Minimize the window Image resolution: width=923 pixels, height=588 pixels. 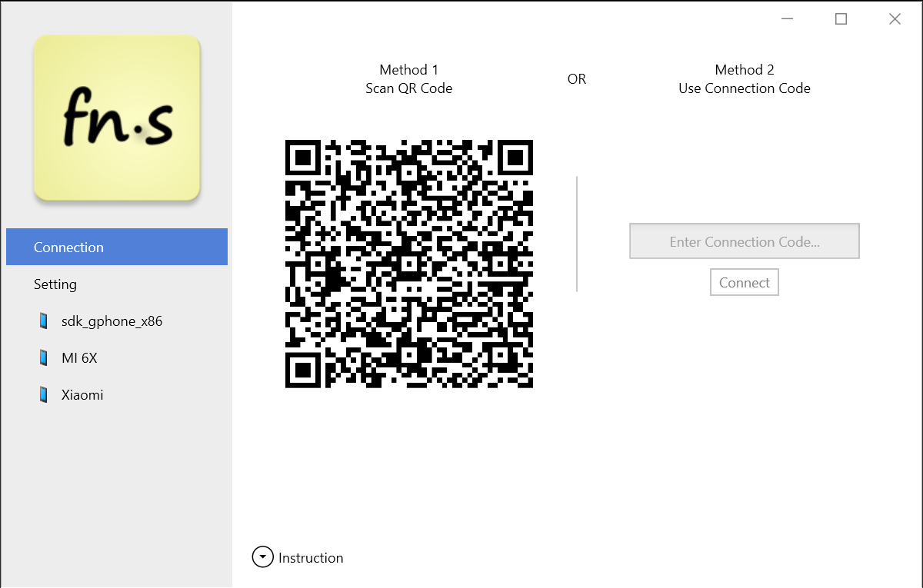(787, 19)
